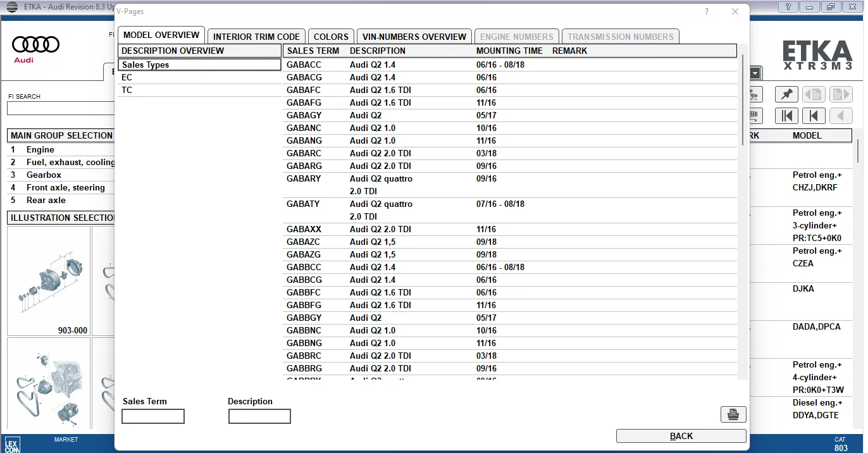
Task: Click the sales terms list vertical scrollbar
Action: coord(743,101)
